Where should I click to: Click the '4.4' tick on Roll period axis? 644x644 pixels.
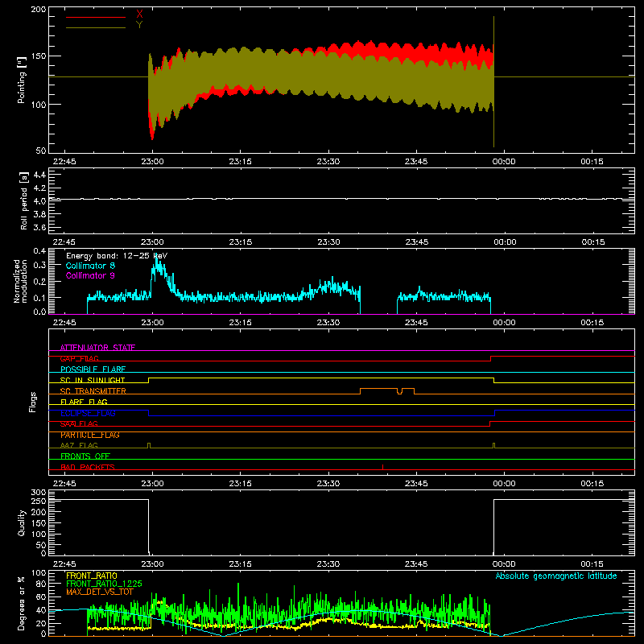[x=39, y=175]
